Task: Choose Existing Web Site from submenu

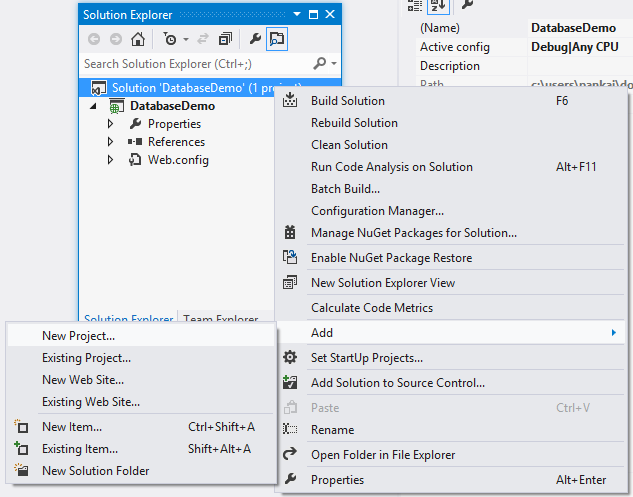Action: [141, 402]
